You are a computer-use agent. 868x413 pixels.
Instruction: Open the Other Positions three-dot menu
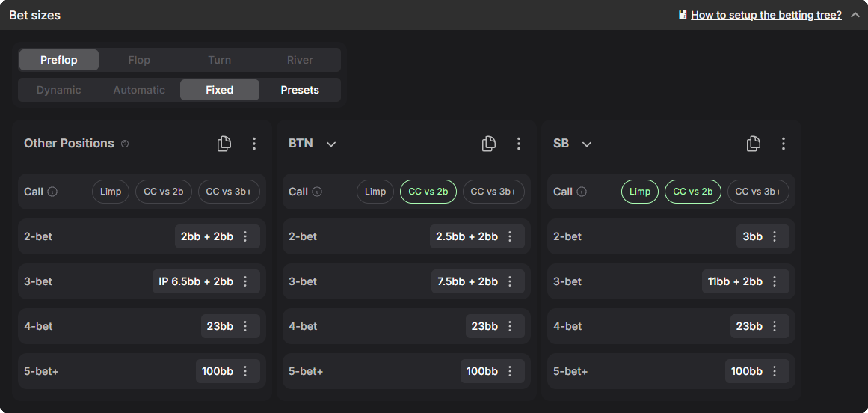[x=254, y=144]
